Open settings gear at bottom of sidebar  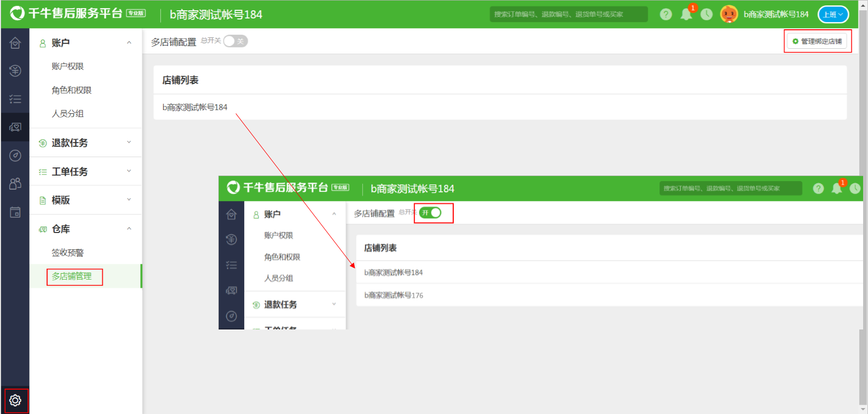(x=15, y=400)
